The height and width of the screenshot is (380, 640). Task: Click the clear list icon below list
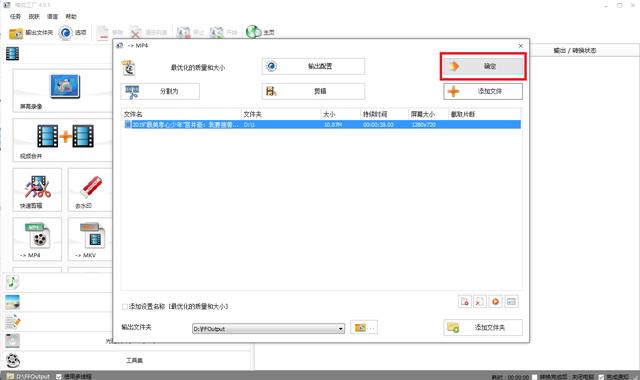point(480,302)
